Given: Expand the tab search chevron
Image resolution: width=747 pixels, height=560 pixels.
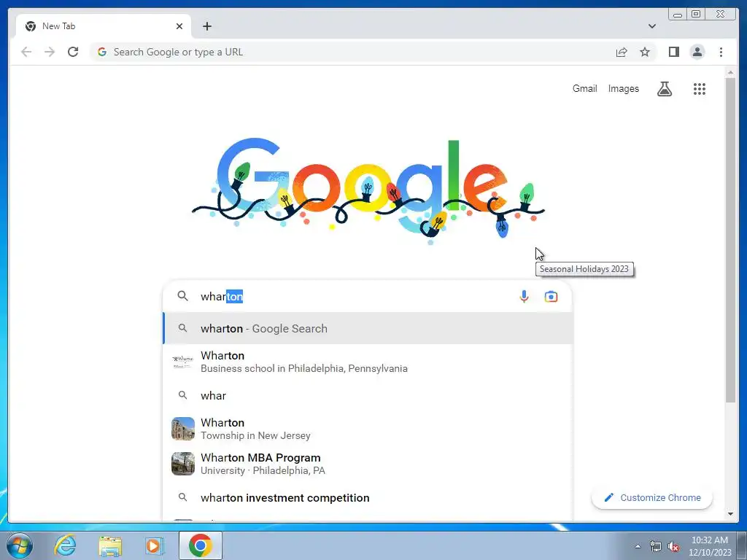Looking at the screenshot, I should click(651, 26).
